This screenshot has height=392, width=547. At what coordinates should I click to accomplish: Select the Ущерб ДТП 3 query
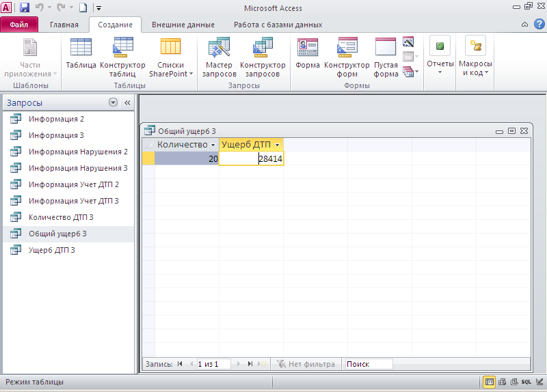(x=68, y=250)
